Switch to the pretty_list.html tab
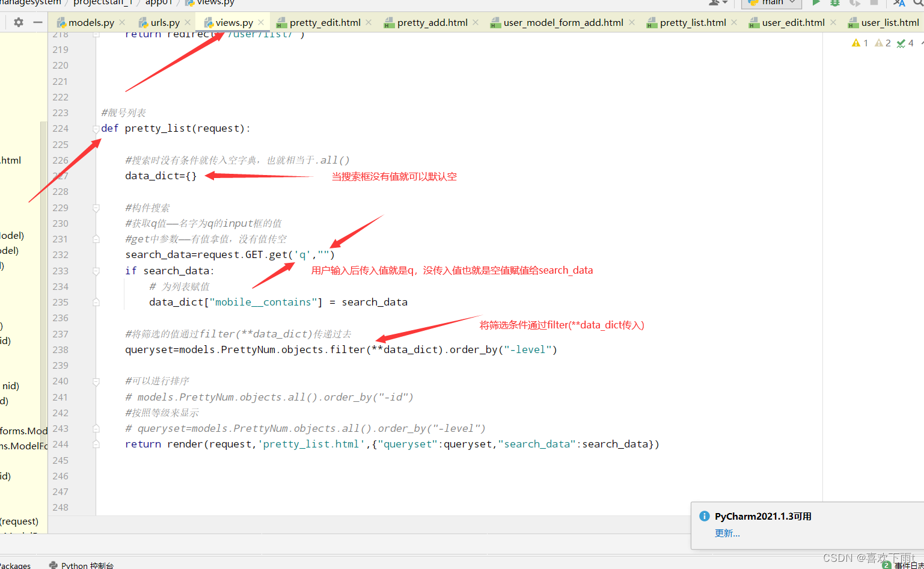Screen dimensions: 924x569 [693, 22]
